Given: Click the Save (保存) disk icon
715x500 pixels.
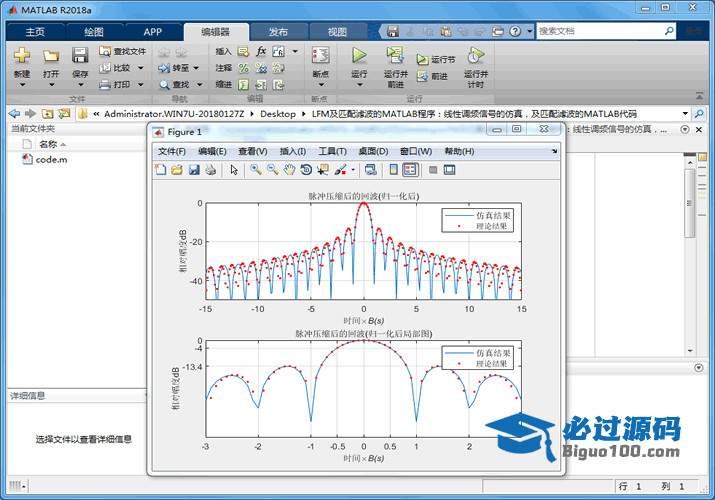Looking at the screenshot, I should pyautogui.click(x=80, y=56).
